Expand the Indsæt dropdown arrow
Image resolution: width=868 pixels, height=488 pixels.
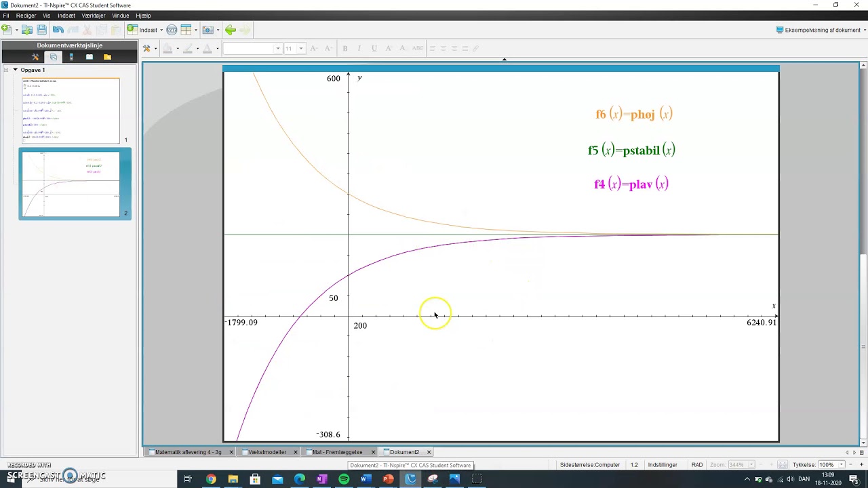[161, 30]
